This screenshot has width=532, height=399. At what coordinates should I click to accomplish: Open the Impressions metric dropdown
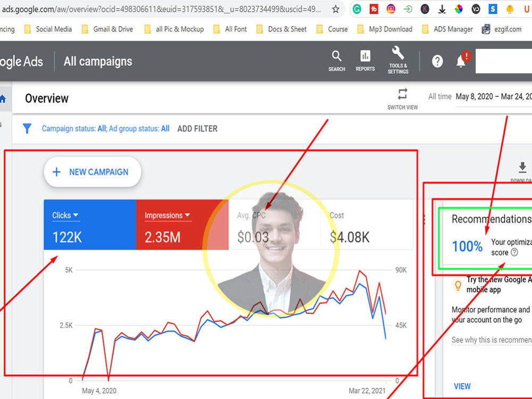tap(167, 215)
